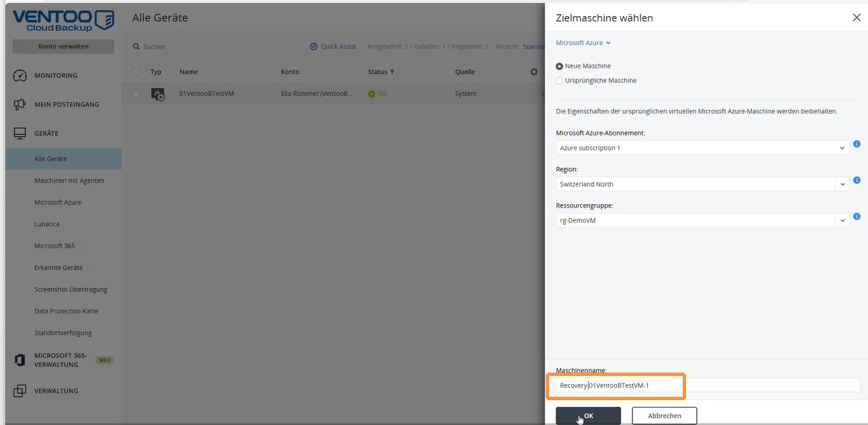Click the green OK status icon

click(x=371, y=94)
